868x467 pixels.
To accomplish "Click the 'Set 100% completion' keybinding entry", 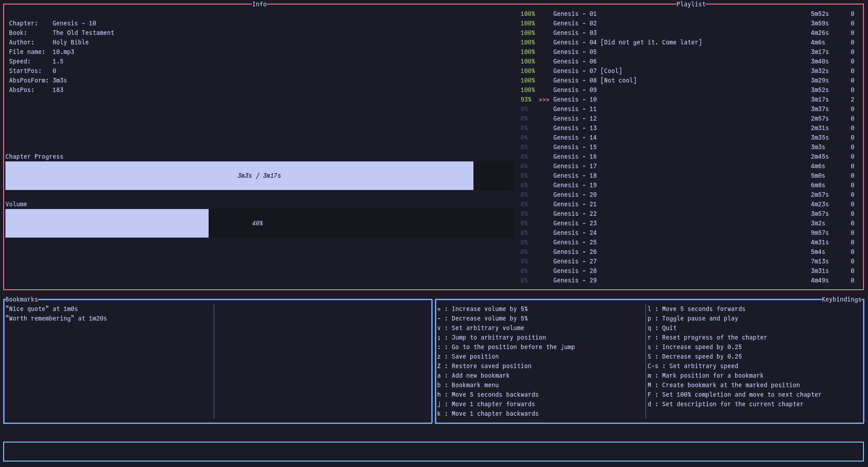I will 735,394.
